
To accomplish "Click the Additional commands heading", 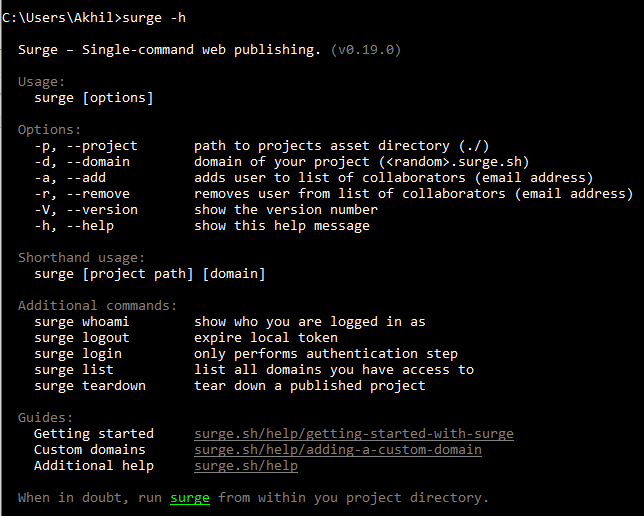I will [x=98, y=306].
